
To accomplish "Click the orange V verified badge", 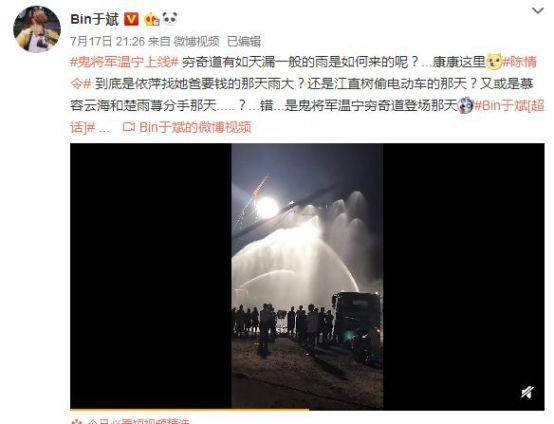I will click(x=131, y=19).
